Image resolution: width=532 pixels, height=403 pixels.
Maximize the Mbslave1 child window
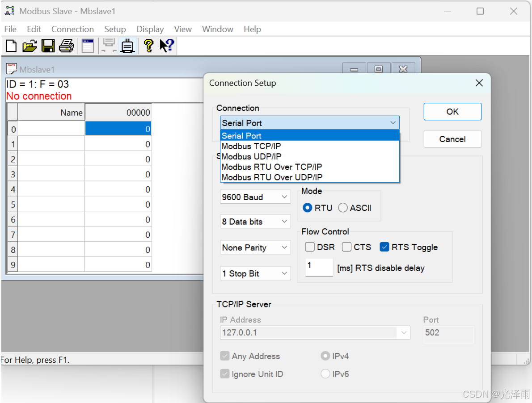click(x=379, y=69)
